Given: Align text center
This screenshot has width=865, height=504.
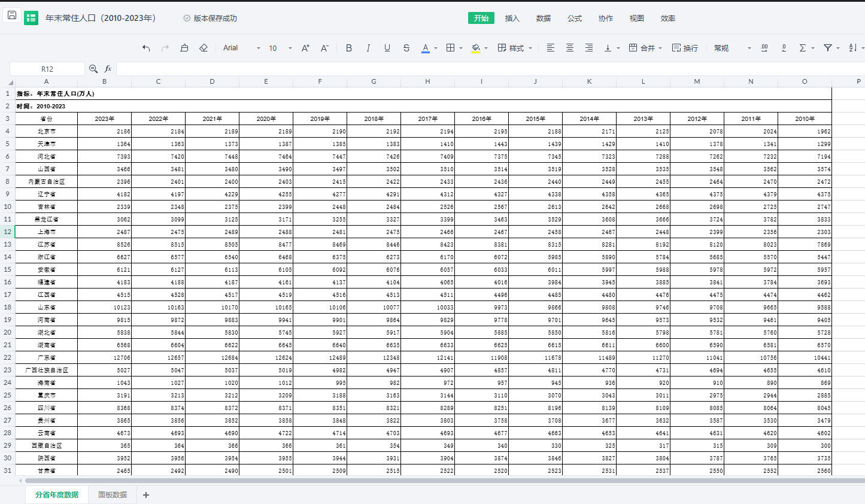Looking at the screenshot, I should pyautogui.click(x=570, y=48).
